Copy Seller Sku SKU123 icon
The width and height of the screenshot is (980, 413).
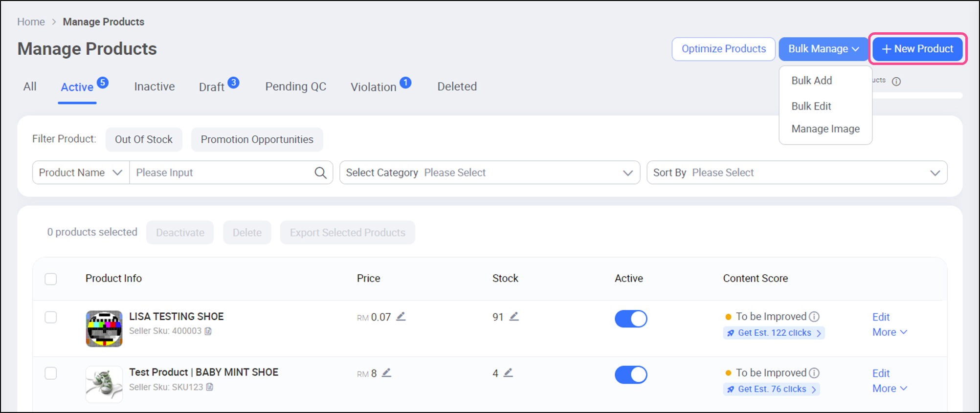pos(210,387)
